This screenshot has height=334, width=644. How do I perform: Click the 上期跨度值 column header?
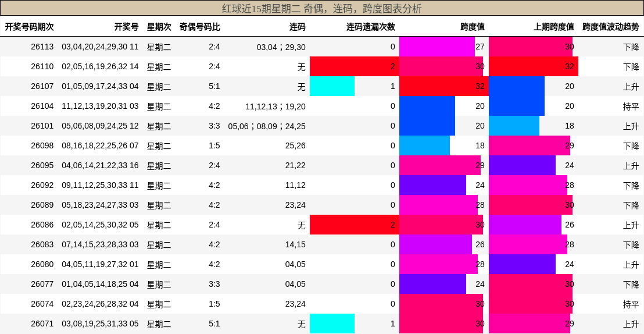(x=554, y=27)
